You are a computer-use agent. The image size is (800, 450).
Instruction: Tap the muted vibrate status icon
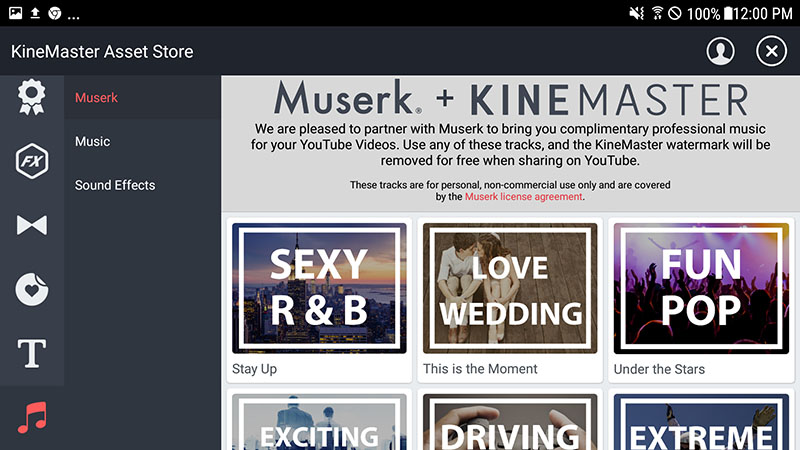pyautogui.click(x=637, y=13)
